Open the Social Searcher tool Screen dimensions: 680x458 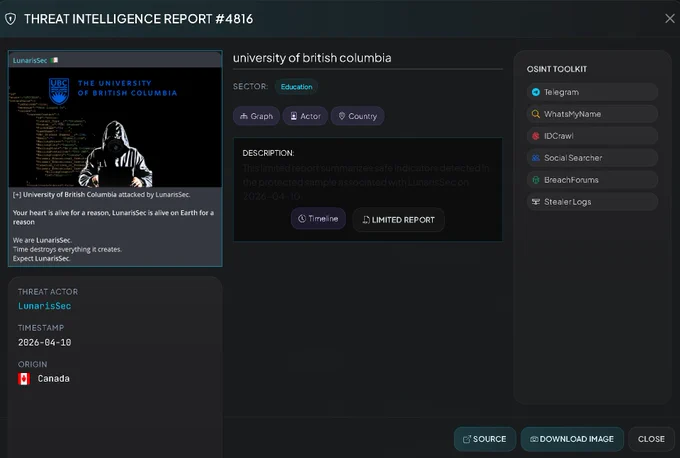pyautogui.click(x=592, y=158)
